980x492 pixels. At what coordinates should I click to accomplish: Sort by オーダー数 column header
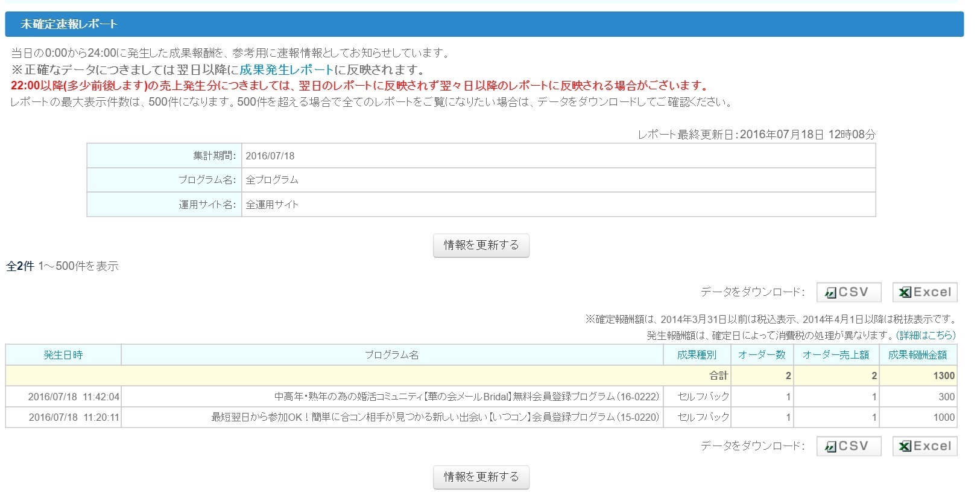click(x=762, y=355)
